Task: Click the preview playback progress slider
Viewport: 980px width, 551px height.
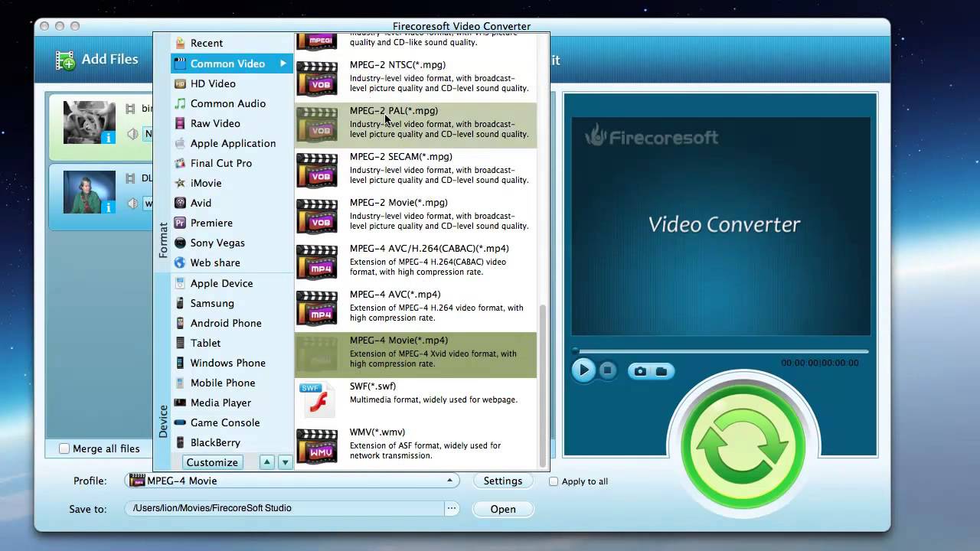Action: tap(720, 351)
